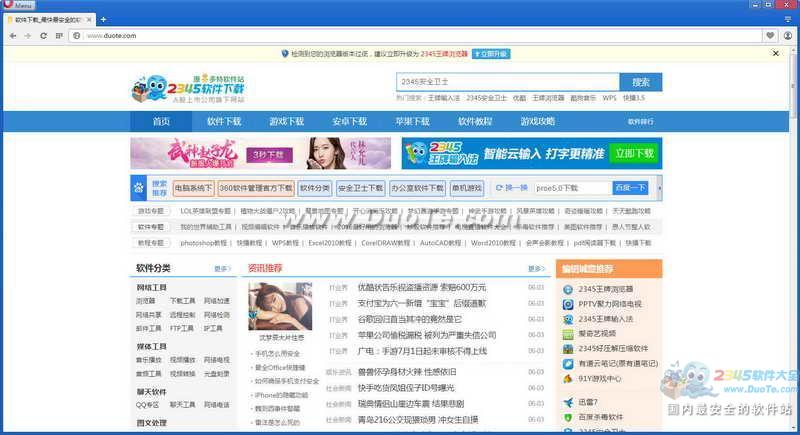Click the 百度一下 button
This screenshot has width=800, height=435.
[630, 188]
